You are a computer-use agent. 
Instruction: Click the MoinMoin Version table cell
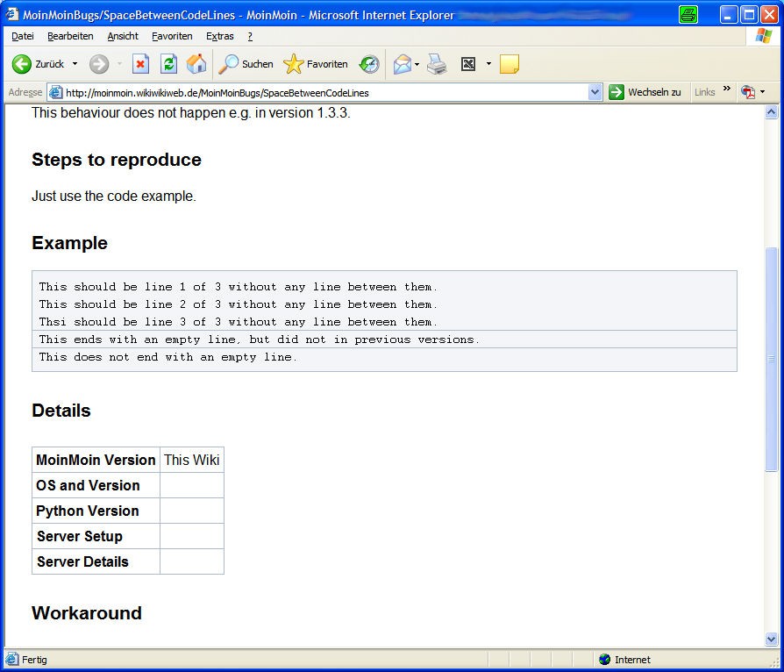(x=96, y=460)
